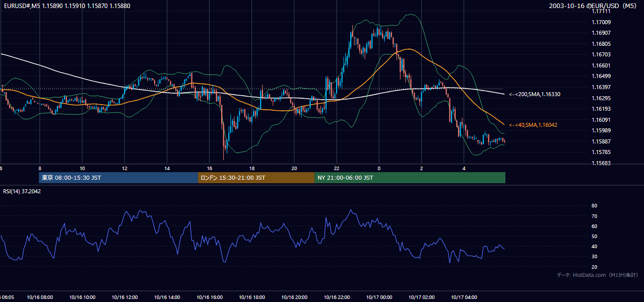644x302 pixels.
Task: Click hour tick 18 below price chart
Action: 251,169
